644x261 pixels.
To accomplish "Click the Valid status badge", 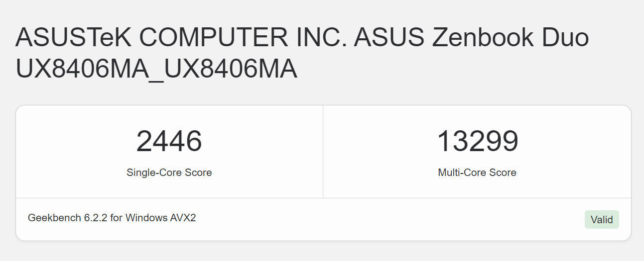I will pos(602,220).
